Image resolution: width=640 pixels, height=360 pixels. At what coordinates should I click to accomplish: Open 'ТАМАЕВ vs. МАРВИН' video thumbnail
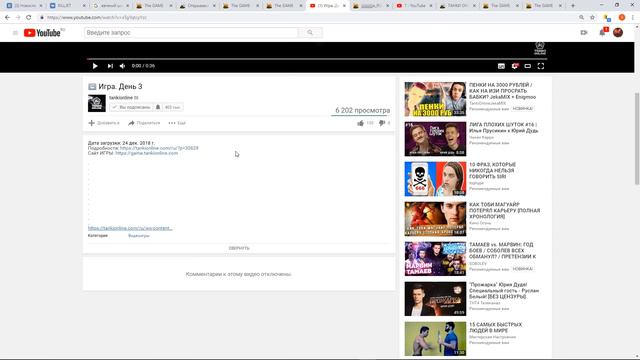pyautogui.click(x=435, y=259)
